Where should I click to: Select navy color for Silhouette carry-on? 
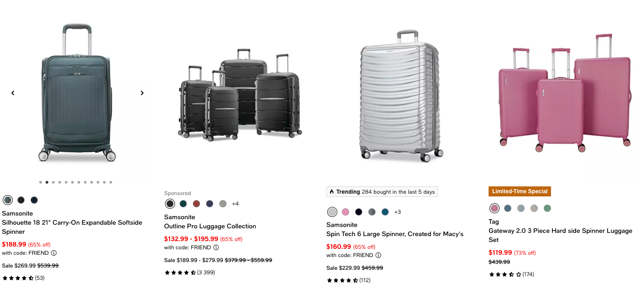[x=34, y=200]
